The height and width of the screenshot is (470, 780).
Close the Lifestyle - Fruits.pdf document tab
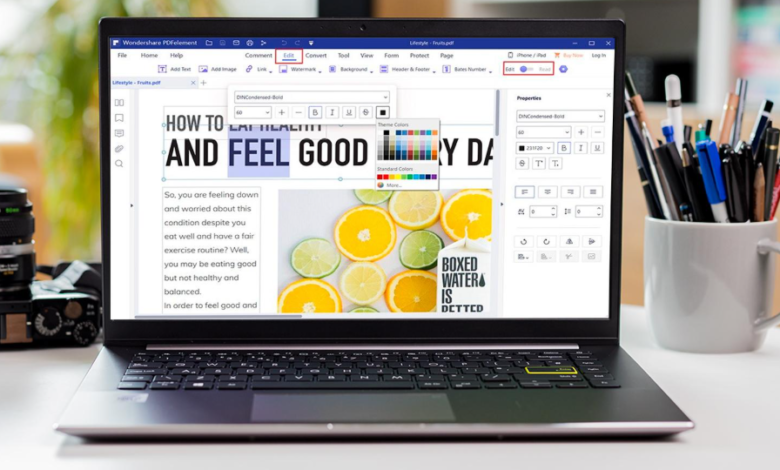[193, 83]
